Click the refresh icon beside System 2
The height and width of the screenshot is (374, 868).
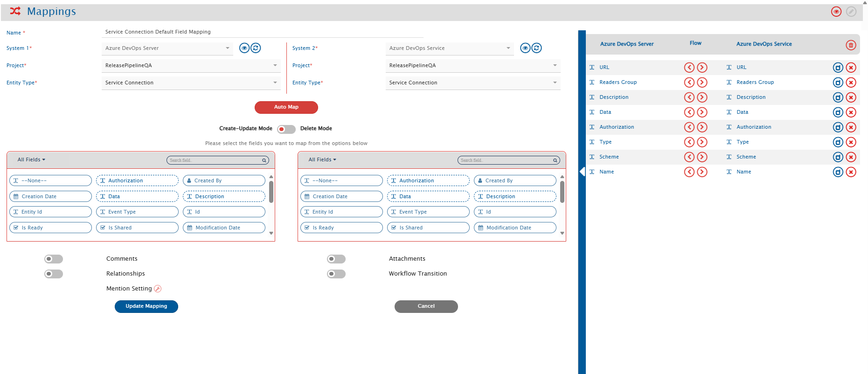coord(537,48)
